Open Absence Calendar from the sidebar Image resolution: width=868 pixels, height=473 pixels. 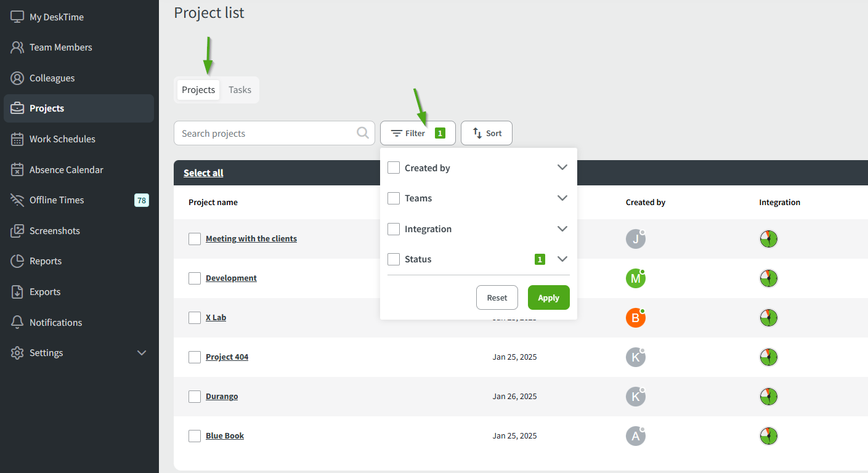point(67,170)
